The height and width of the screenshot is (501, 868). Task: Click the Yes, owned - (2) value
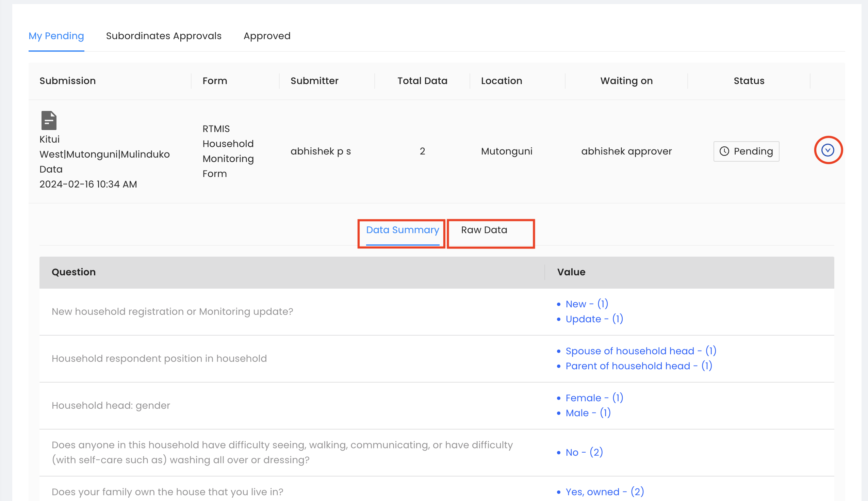[x=605, y=492]
